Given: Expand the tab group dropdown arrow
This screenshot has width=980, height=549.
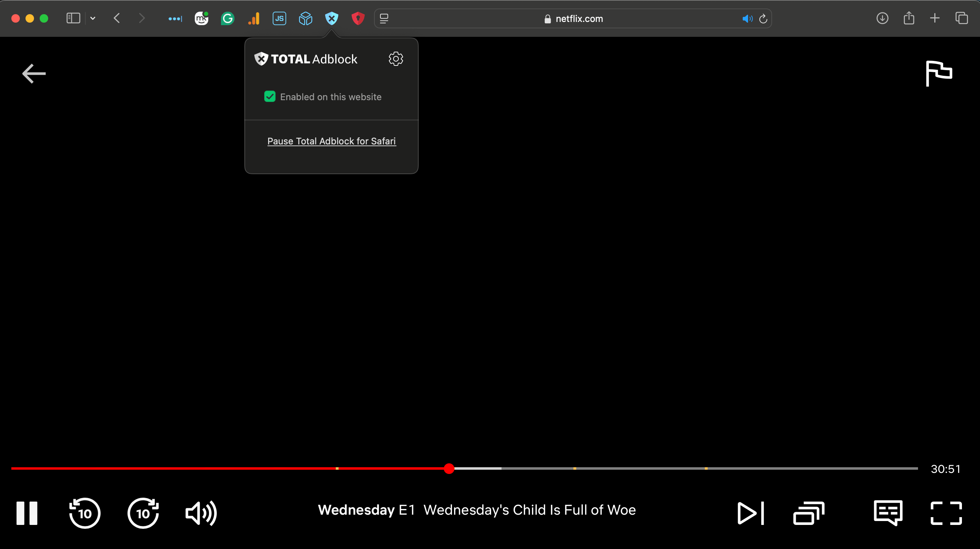Looking at the screenshot, I should [x=92, y=18].
